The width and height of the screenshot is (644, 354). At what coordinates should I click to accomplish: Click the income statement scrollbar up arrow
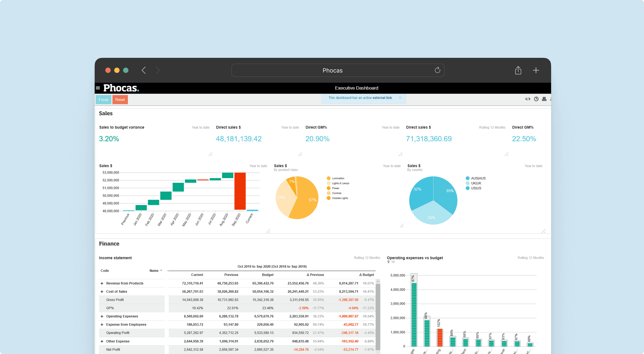tap(378, 282)
